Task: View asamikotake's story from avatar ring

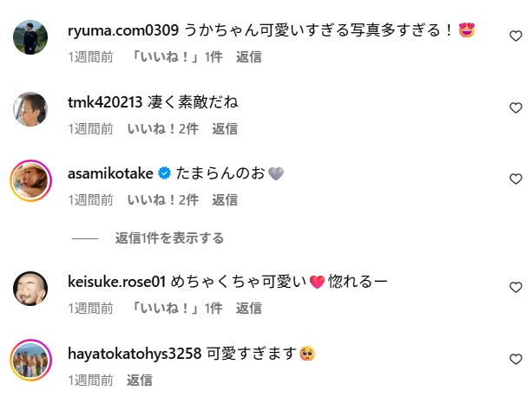Action: point(30,180)
